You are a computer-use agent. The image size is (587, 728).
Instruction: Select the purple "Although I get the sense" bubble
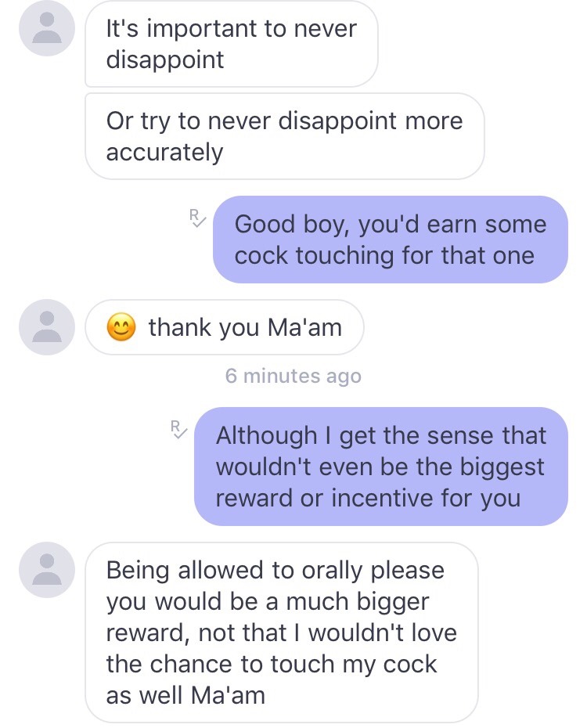click(380, 467)
